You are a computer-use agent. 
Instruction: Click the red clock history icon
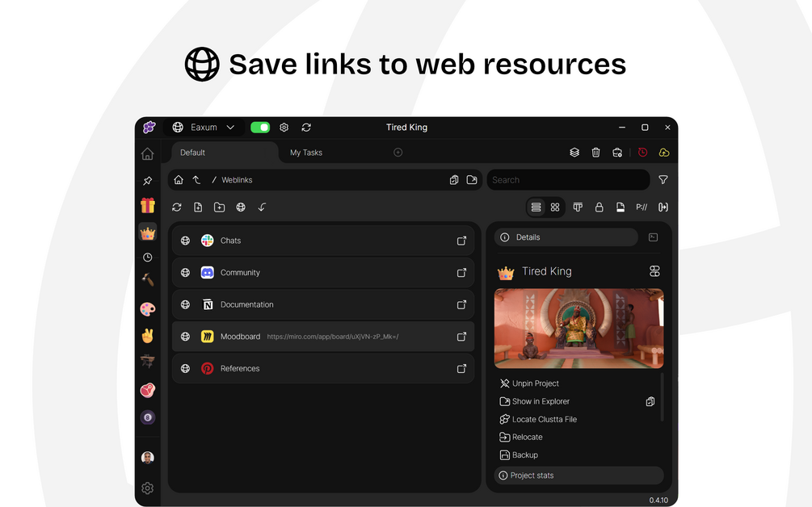click(x=642, y=152)
